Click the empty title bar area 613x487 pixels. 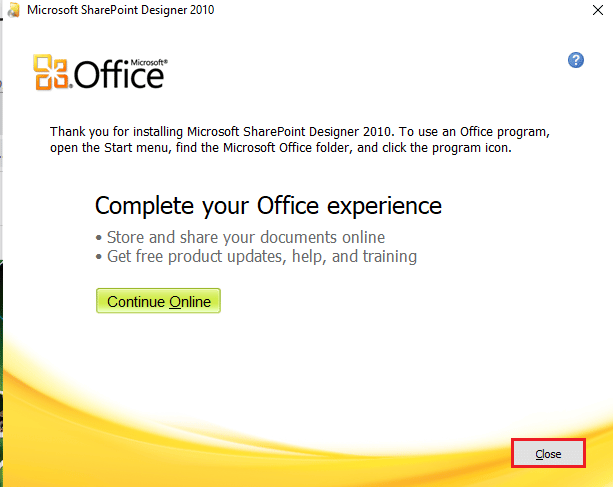[400, 10]
